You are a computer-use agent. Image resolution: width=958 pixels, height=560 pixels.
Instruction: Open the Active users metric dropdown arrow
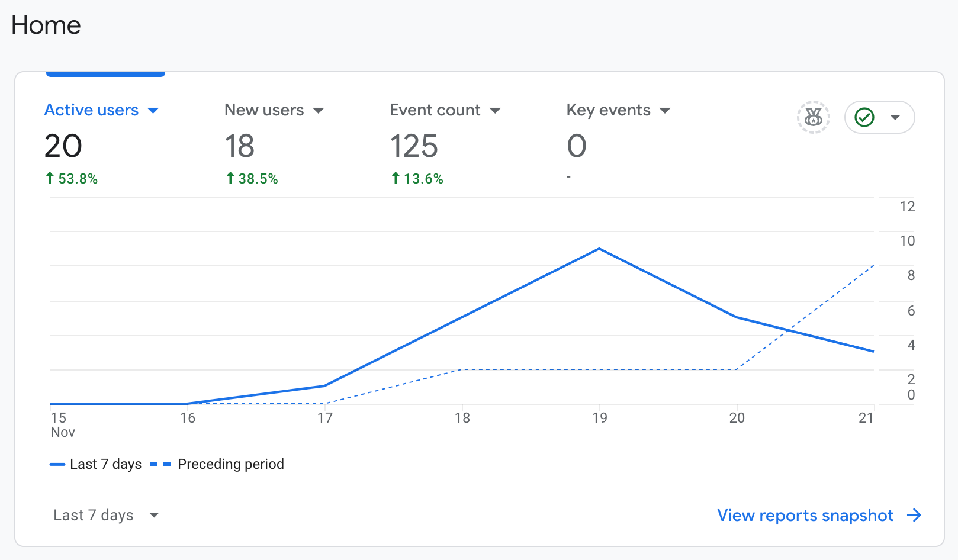coord(153,111)
